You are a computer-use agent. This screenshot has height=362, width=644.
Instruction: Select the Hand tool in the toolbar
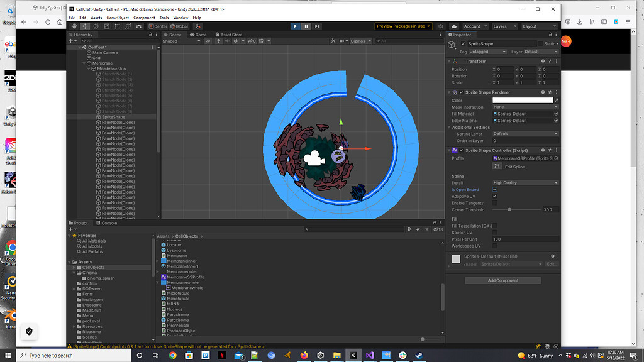pos(74,26)
